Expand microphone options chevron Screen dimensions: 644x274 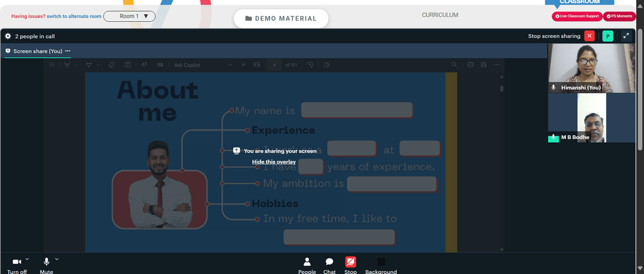[x=57, y=259]
